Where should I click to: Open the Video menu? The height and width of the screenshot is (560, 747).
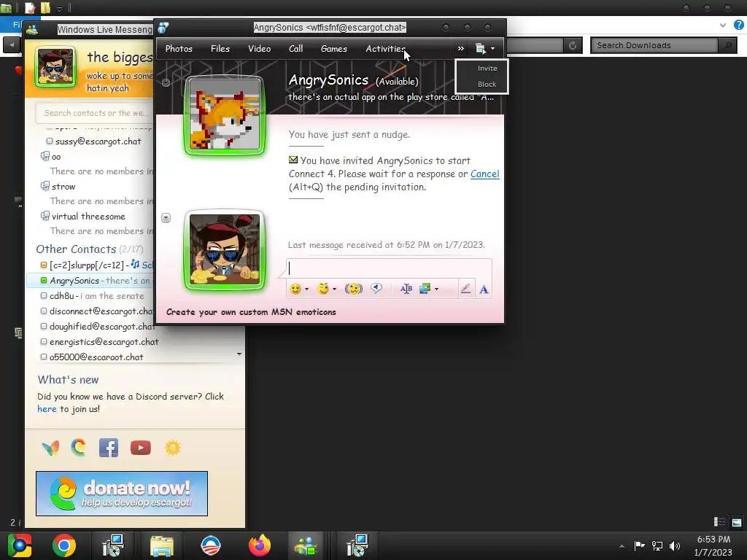pos(259,49)
